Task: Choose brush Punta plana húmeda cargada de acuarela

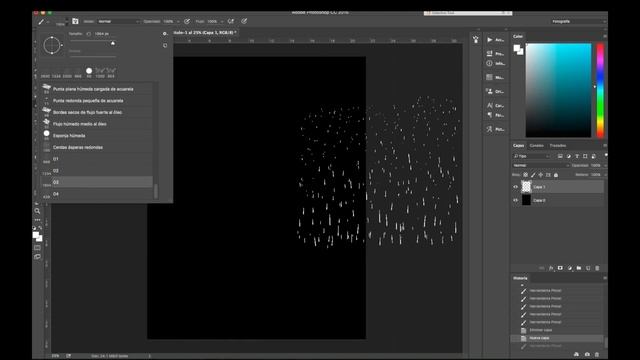Action: (x=97, y=89)
